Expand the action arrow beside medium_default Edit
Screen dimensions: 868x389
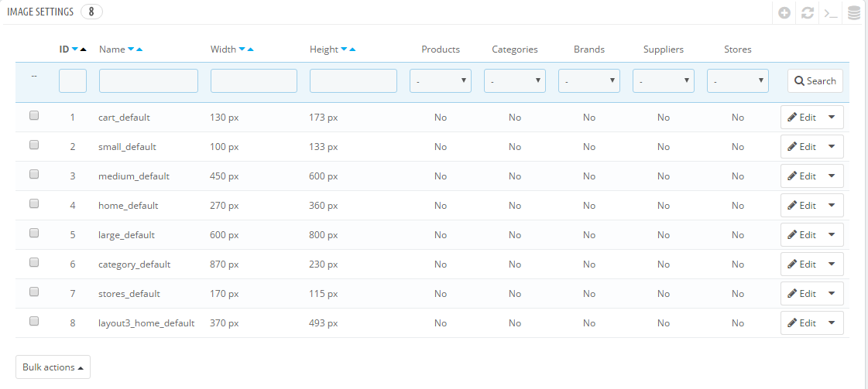832,176
